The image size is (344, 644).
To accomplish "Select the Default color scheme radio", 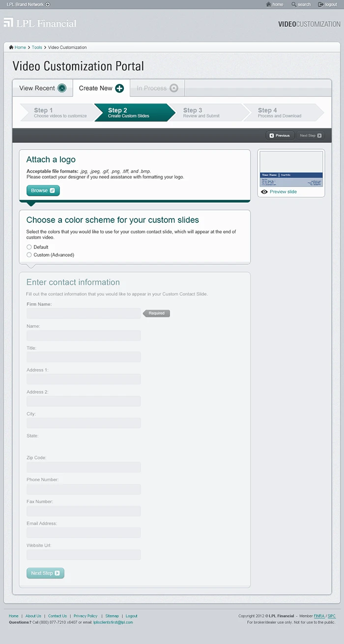I will pos(29,247).
